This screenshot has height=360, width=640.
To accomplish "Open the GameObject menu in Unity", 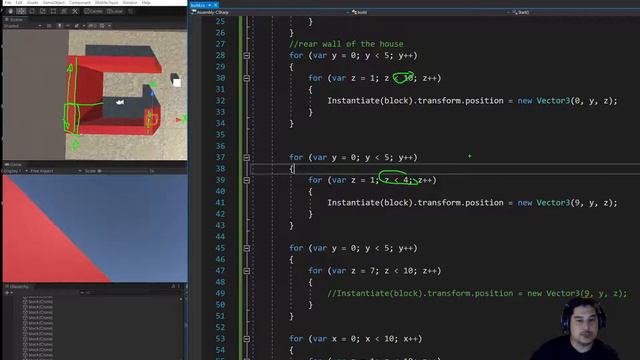I will [x=54, y=2].
